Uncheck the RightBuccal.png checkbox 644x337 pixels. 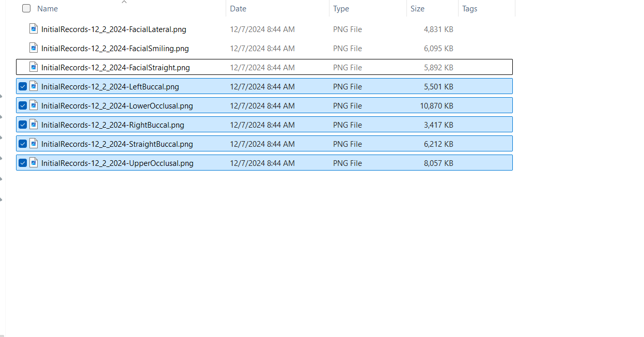click(x=22, y=125)
